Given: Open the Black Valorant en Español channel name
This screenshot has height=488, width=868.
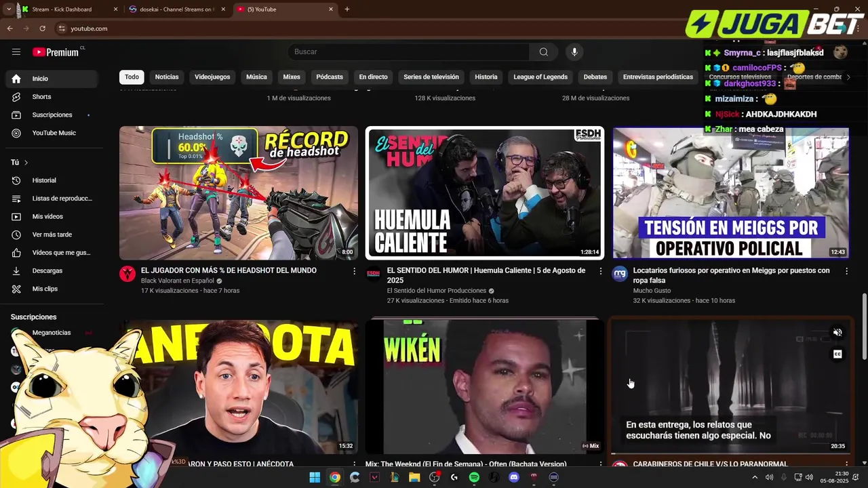Looking at the screenshot, I should pos(178,281).
